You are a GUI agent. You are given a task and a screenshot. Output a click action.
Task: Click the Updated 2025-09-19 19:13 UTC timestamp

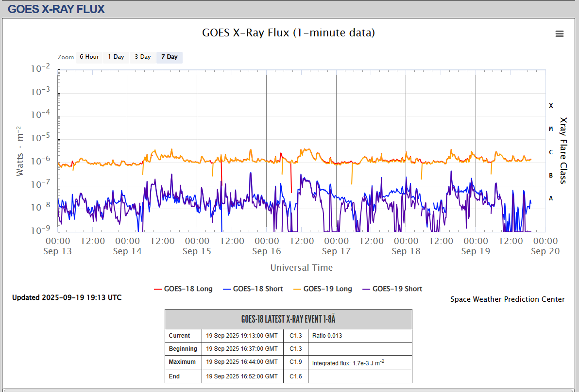[x=67, y=297]
